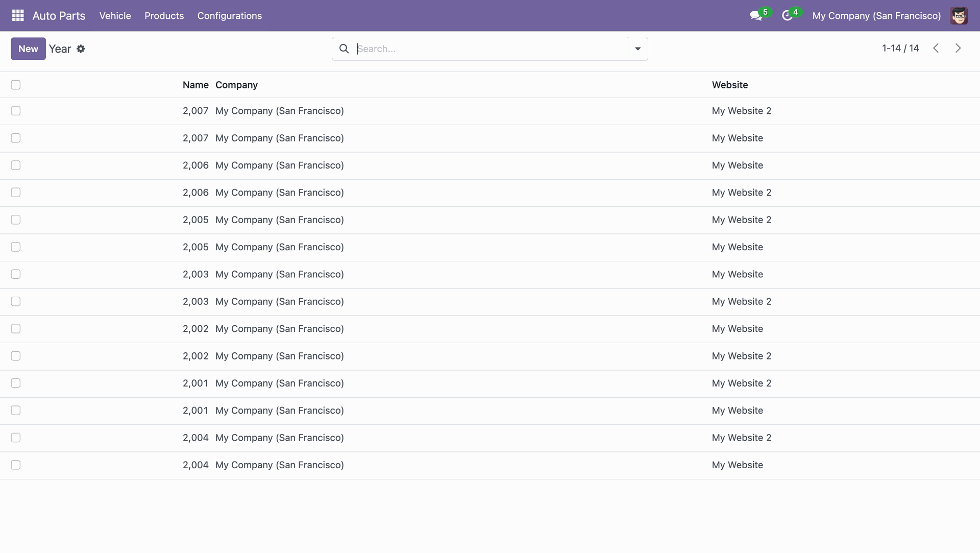Screen dimensions: 980x553
Task: Click the pager counter 1-14 / 14
Action: tap(900, 48)
